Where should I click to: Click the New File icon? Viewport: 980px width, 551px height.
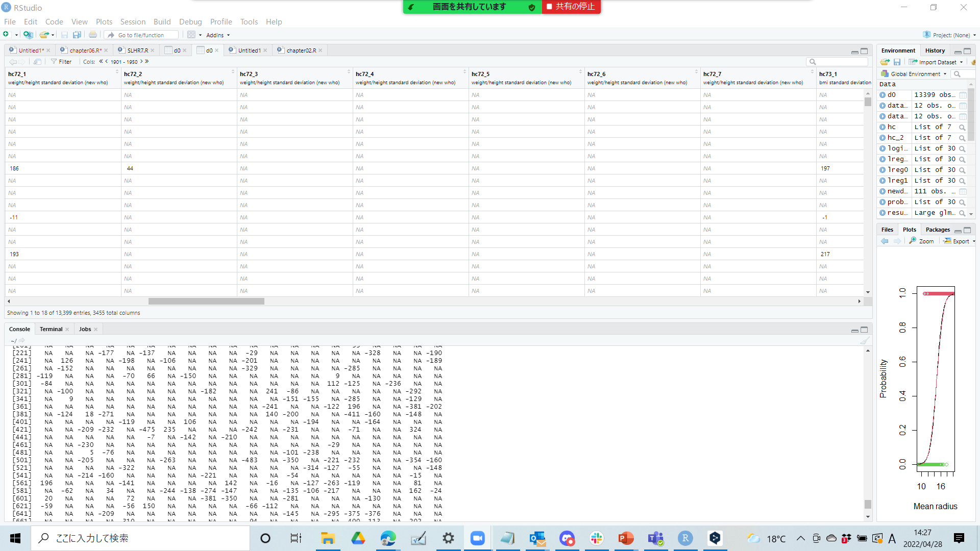[6, 35]
